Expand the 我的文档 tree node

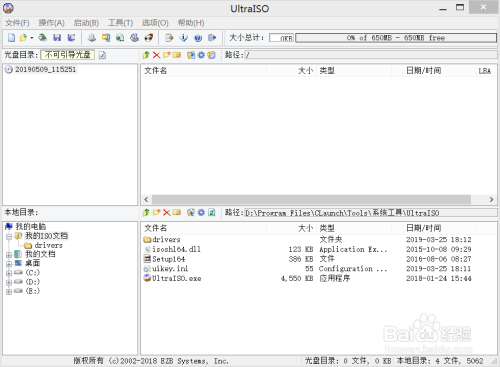click(x=9, y=255)
